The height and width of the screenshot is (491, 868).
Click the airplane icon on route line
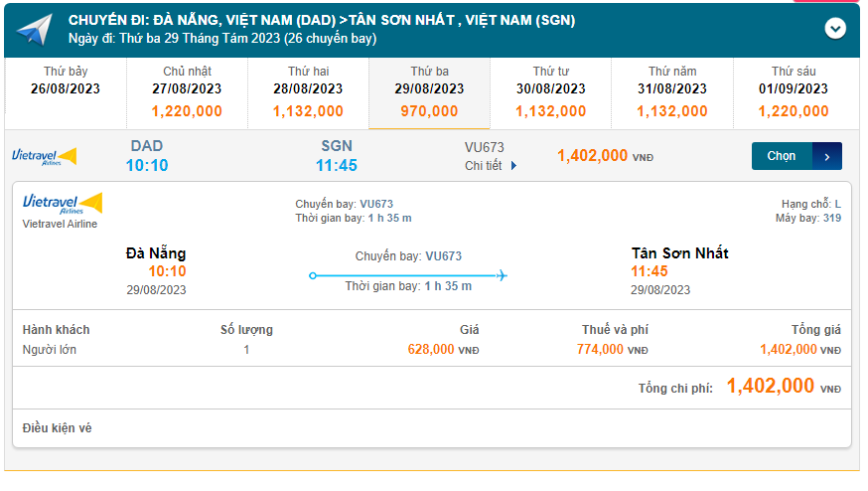point(501,275)
